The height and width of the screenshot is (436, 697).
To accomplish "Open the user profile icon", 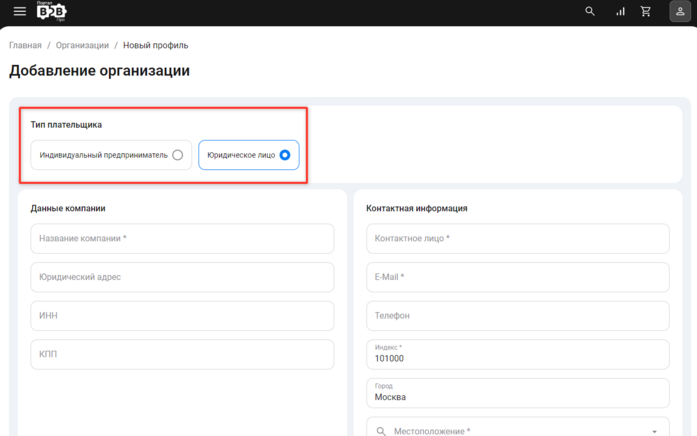I will point(680,12).
